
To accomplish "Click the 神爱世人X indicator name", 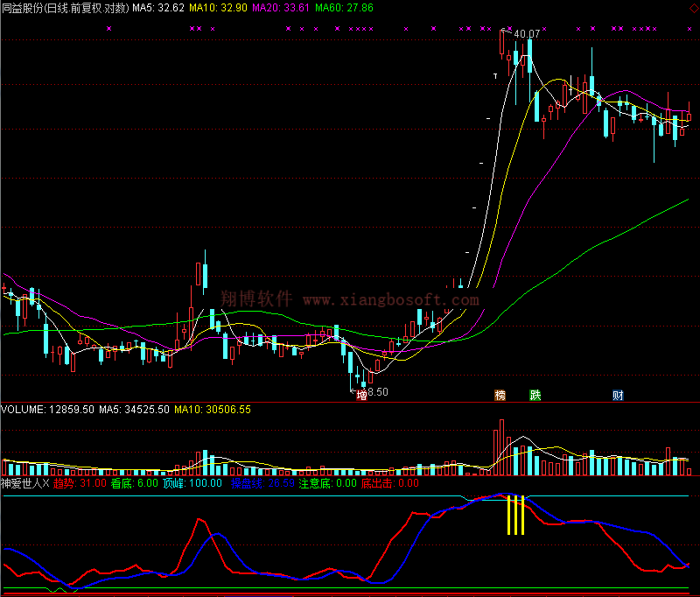I will coord(25,483).
